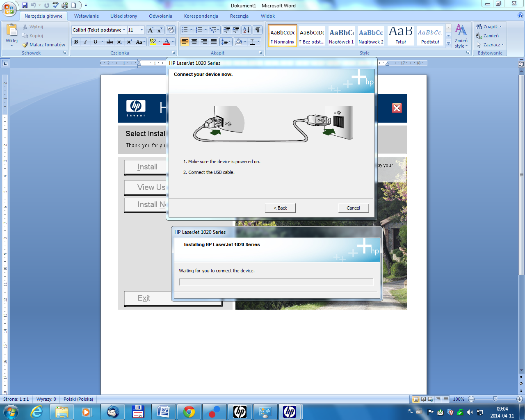This screenshot has width=525, height=420.
Task: Open Windows Start menu orb
Action: point(11,411)
